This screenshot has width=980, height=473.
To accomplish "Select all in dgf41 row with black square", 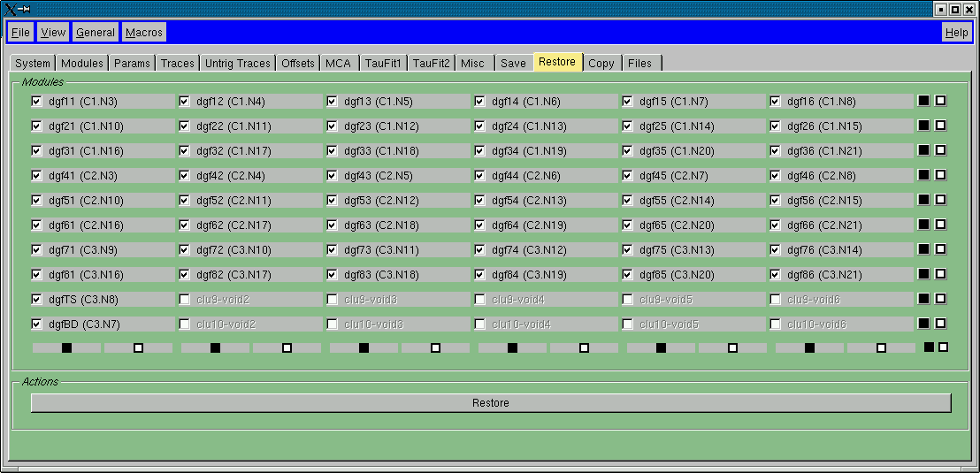I will pyautogui.click(x=923, y=175).
